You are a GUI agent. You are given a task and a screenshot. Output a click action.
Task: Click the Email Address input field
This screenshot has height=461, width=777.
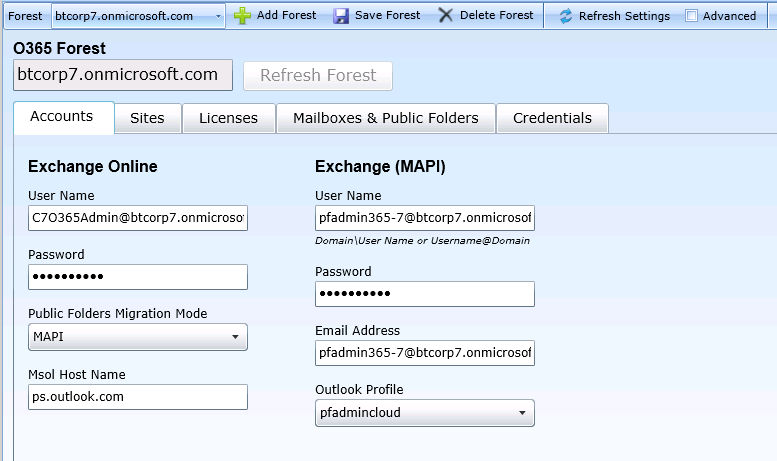tap(425, 353)
